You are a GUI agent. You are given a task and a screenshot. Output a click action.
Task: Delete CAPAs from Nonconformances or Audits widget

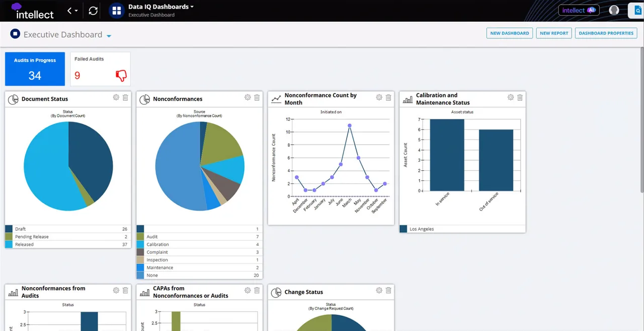click(257, 291)
